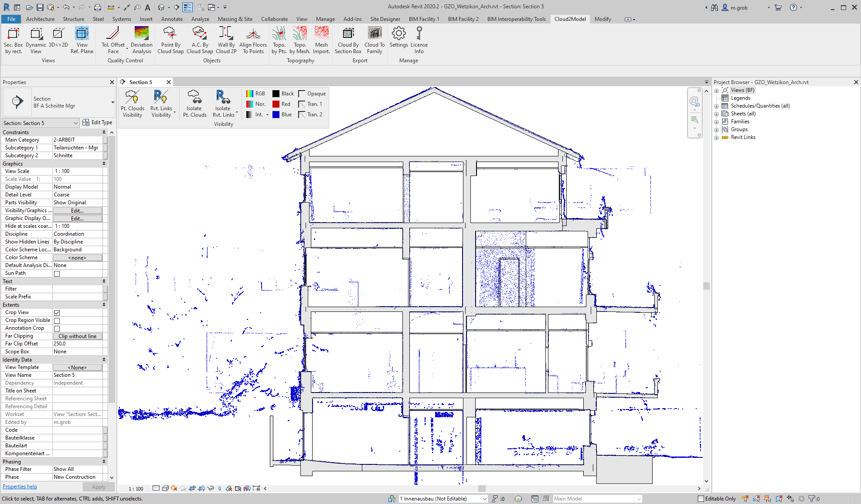
Task: Click Align Floors To Points tool
Action: click(x=253, y=40)
